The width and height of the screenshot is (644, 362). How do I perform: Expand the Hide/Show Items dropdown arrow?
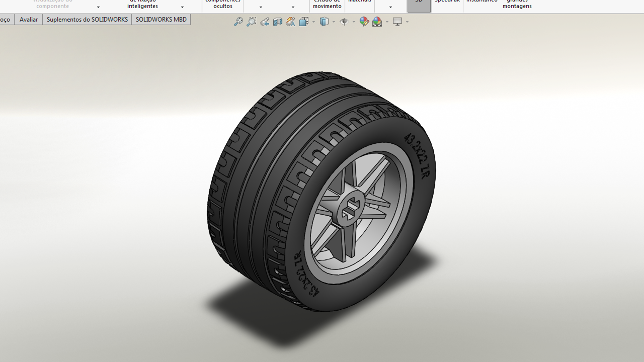(x=354, y=22)
